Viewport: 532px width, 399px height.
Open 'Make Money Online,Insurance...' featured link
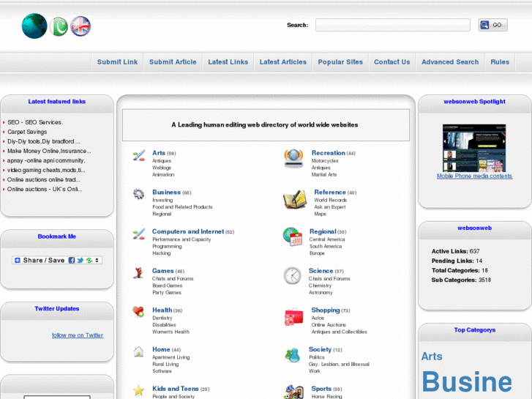49,151
